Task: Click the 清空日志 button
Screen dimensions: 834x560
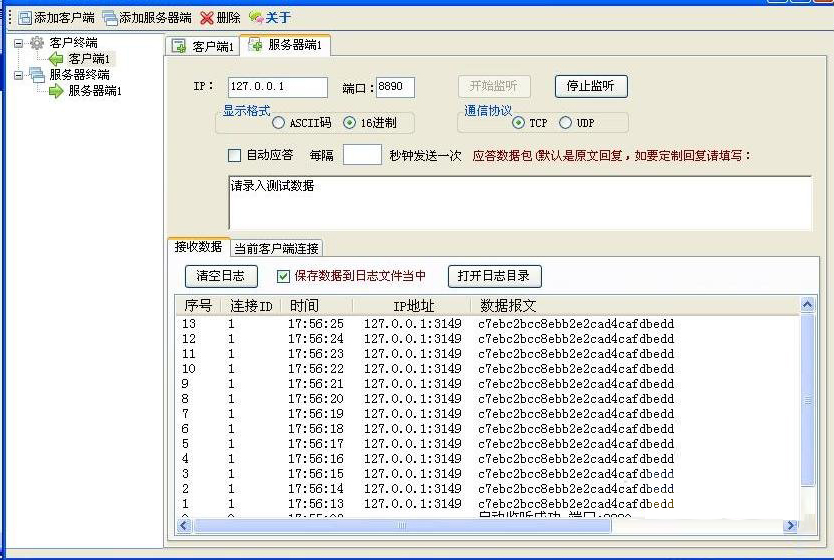Action: 221,276
